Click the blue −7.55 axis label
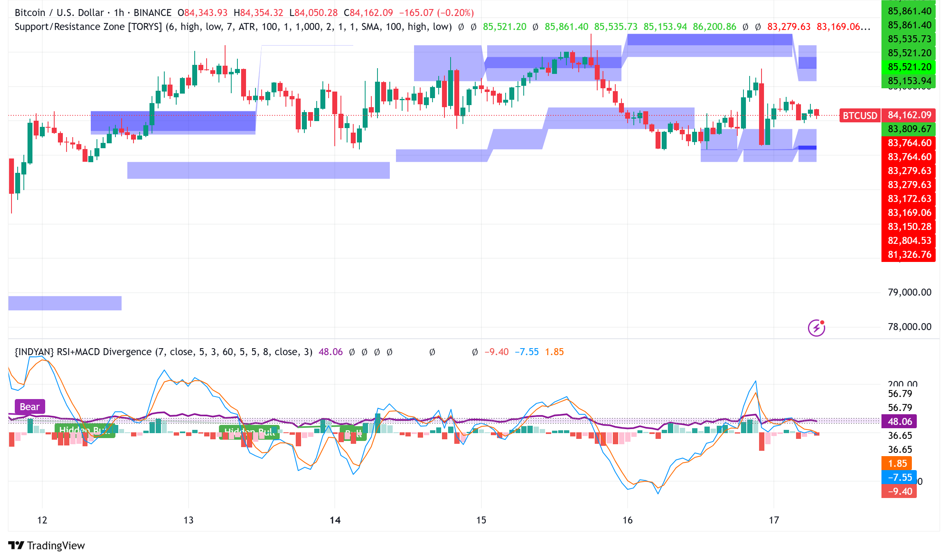The width and height of the screenshot is (948, 560). point(899,477)
